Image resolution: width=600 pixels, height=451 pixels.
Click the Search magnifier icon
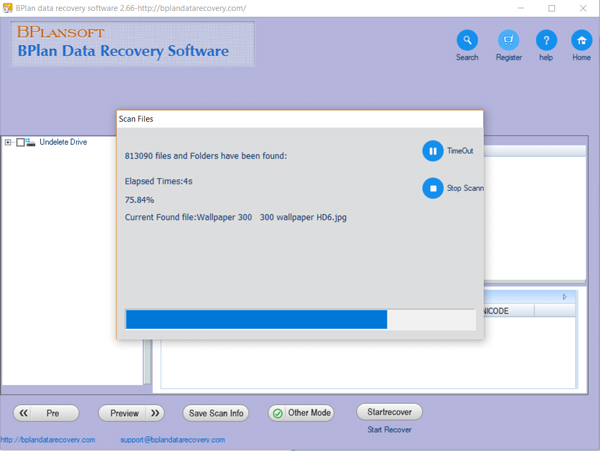[x=467, y=40]
